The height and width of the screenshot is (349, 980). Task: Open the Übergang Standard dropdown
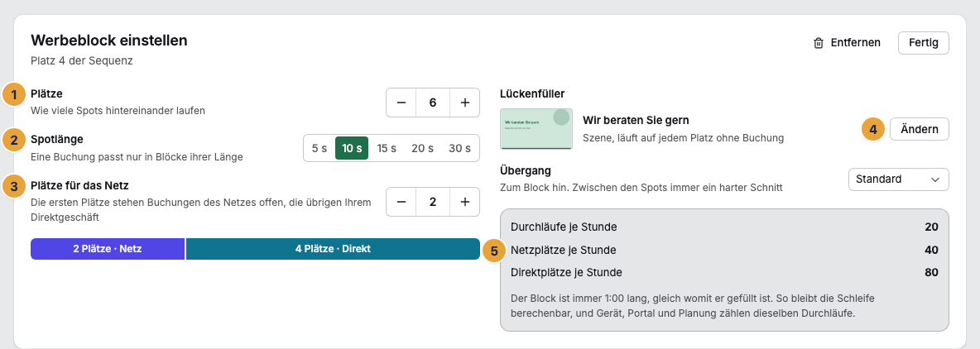point(898,179)
